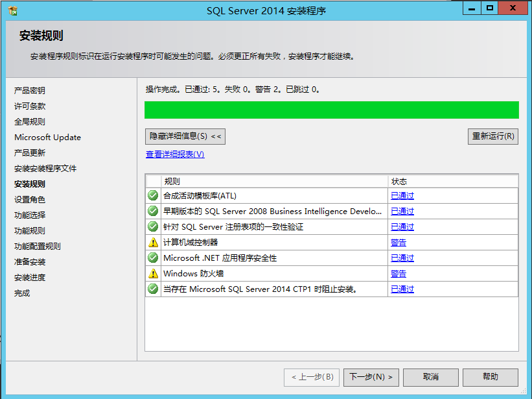Maximize the SQL Server 2014 安装程序 window
532x399 pixels.
tap(490, 8)
